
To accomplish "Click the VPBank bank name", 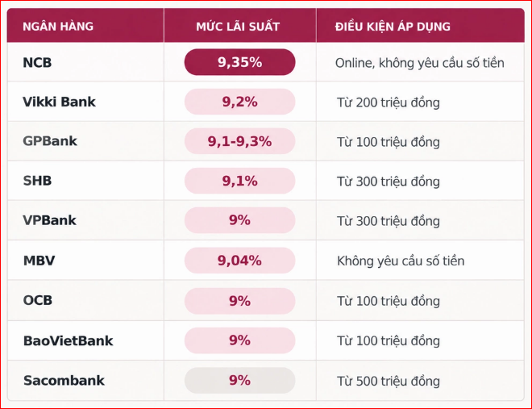I will (x=49, y=220).
